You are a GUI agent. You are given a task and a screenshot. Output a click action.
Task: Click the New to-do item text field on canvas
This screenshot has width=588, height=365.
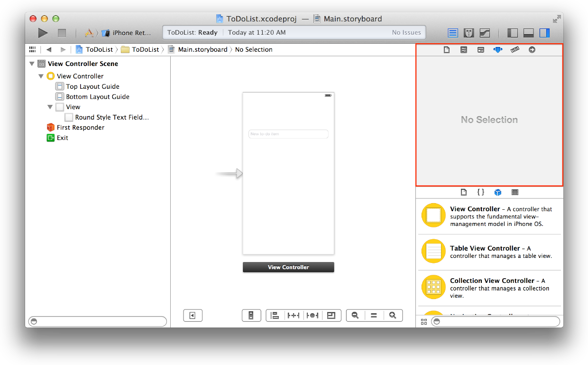point(288,134)
